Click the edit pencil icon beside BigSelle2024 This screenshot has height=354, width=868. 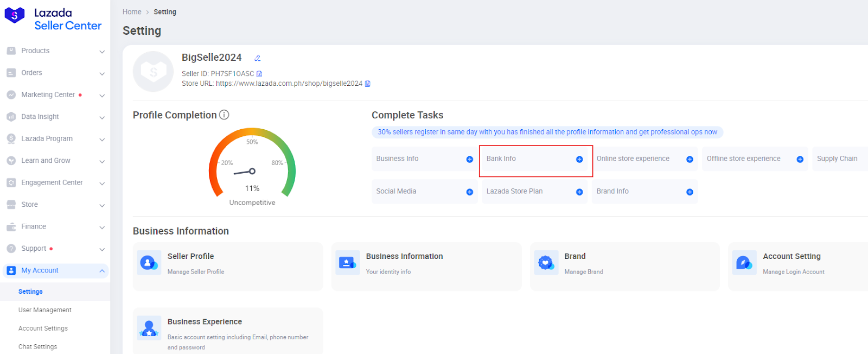pos(258,58)
